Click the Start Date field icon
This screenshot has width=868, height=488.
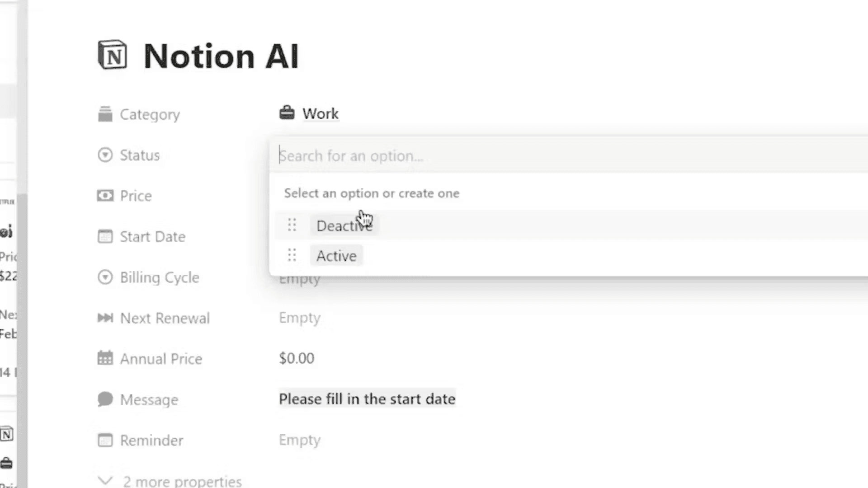click(x=105, y=237)
